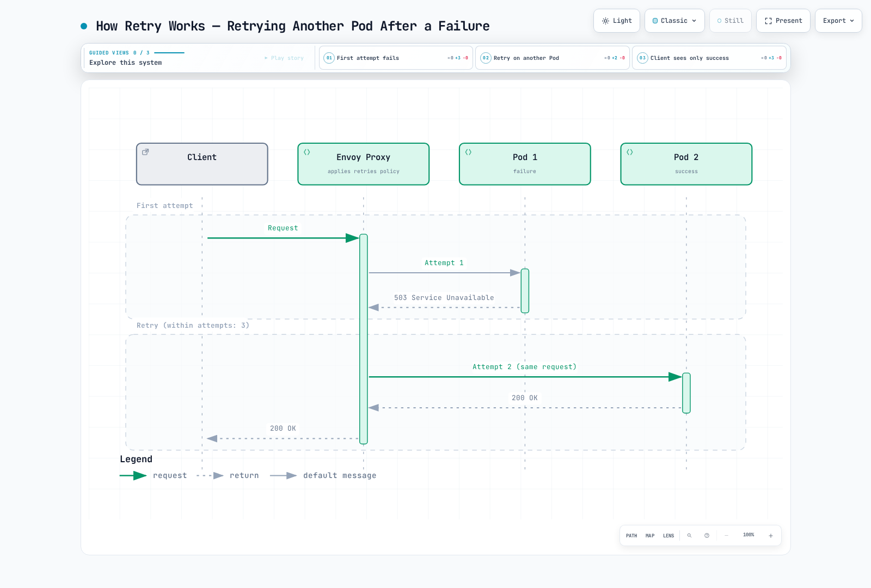Click the default message legend arrow

point(284,475)
